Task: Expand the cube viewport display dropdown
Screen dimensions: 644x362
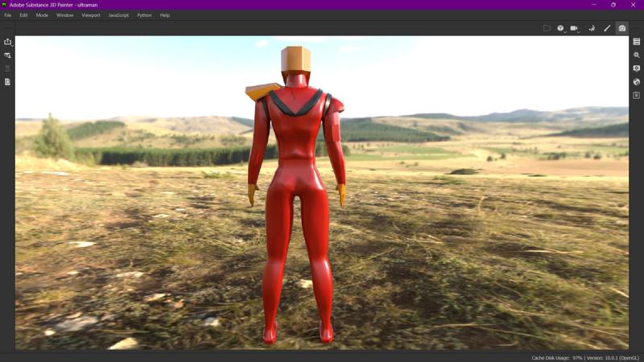Action: [560, 28]
